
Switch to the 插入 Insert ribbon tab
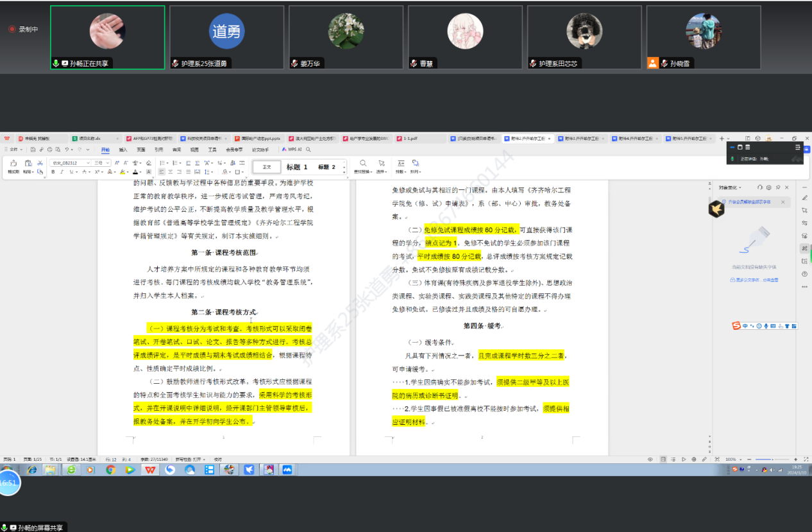pos(123,150)
